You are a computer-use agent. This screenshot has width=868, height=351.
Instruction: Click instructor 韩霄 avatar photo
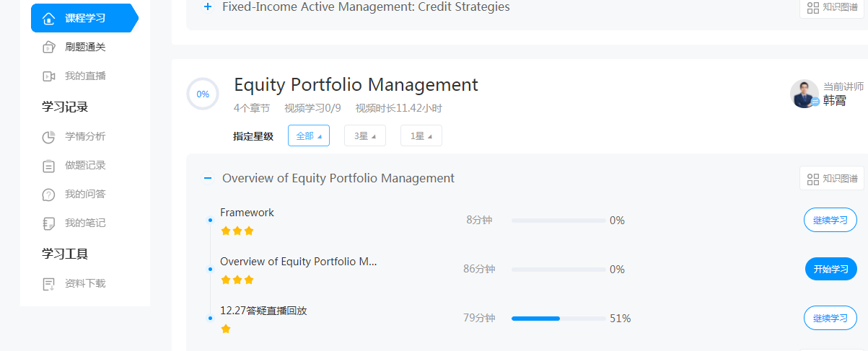pyautogui.click(x=804, y=94)
